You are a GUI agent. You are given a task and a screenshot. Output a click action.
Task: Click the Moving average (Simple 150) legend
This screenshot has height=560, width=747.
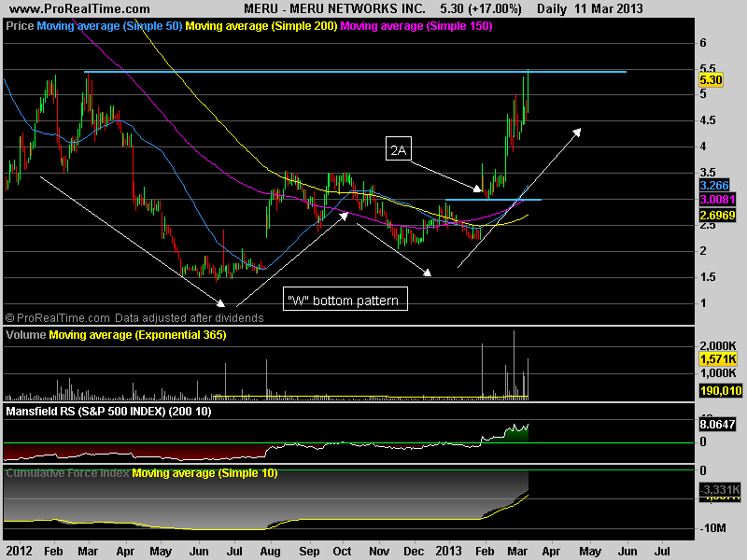(416, 26)
